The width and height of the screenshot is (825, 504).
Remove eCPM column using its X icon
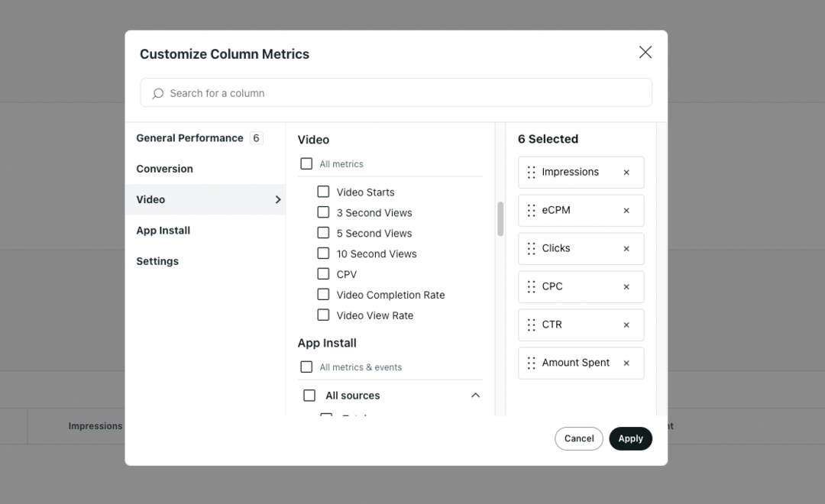[626, 211]
